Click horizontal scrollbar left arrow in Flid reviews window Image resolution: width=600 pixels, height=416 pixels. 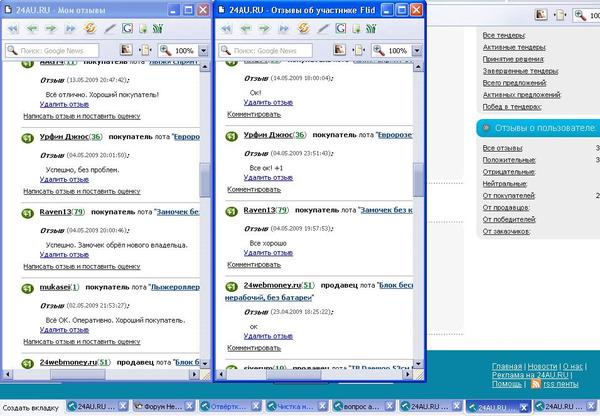click(220, 374)
